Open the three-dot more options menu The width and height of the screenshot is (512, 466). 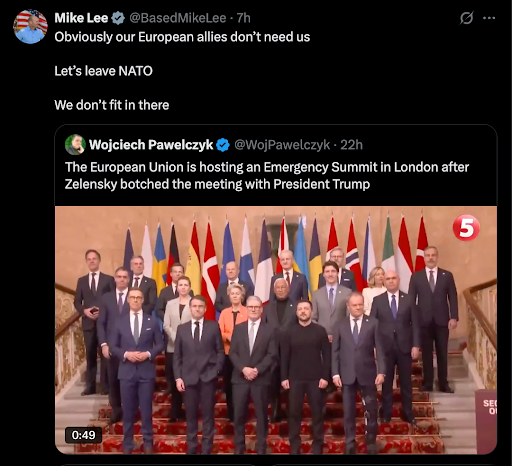[489, 18]
